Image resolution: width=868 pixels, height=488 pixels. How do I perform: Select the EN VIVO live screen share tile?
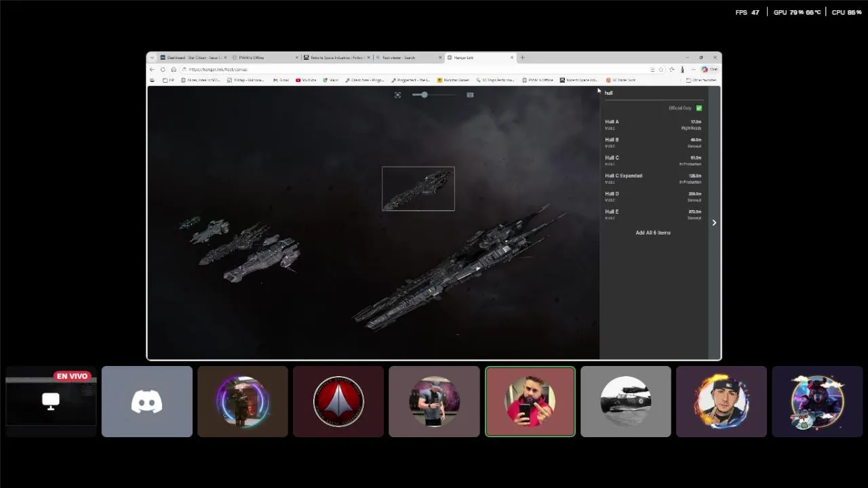click(x=51, y=401)
